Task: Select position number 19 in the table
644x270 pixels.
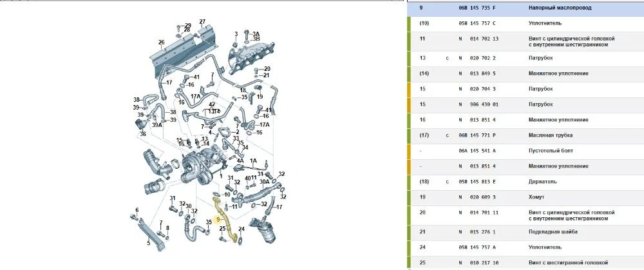Action: 422,197
